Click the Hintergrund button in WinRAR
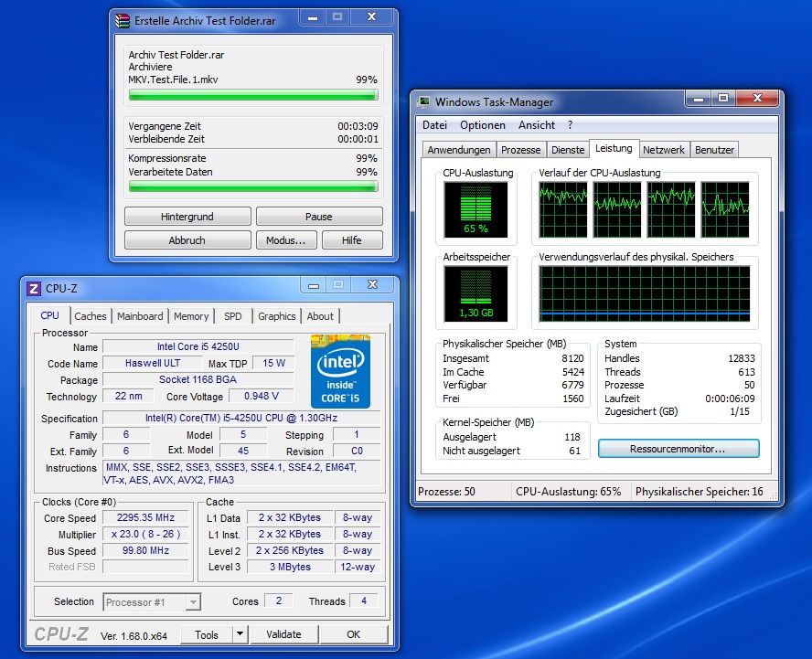 point(187,217)
